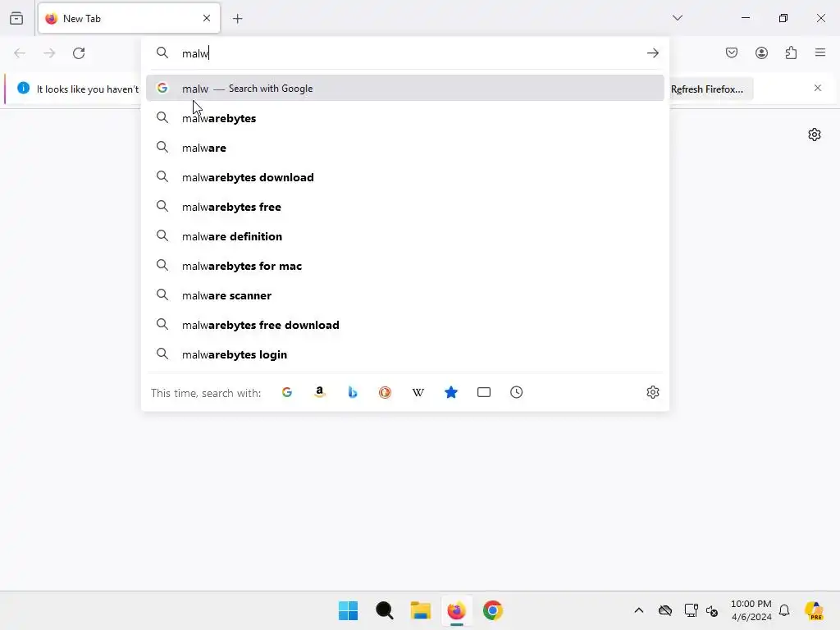The width and height of the screenshot is (840, 630).
Task: Search open tabs icon
Action: click(x=484, y=392)
